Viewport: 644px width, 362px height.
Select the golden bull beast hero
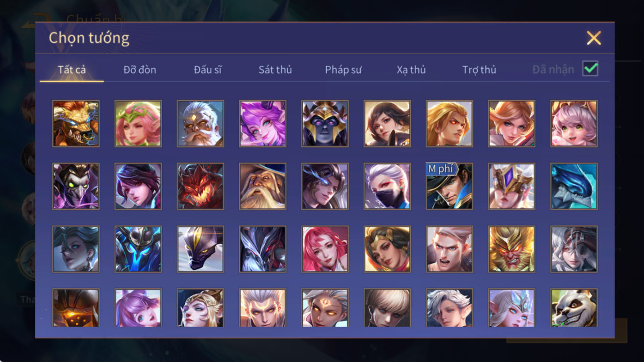pyautogui.click(x=76, y=123)
